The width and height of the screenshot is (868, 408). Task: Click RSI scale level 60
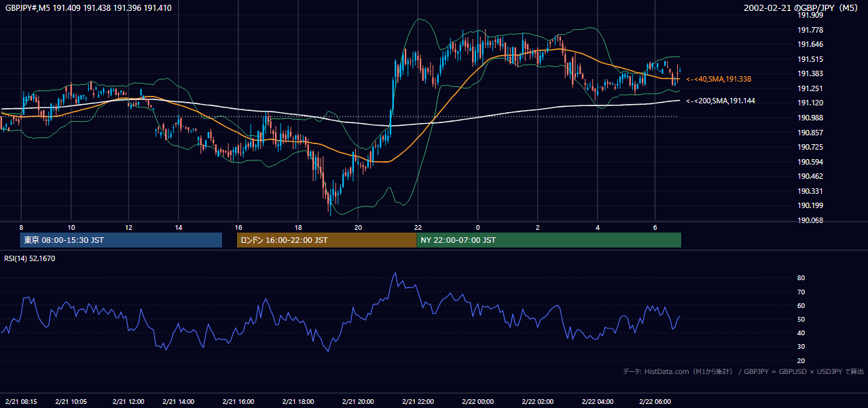[801, 305]
